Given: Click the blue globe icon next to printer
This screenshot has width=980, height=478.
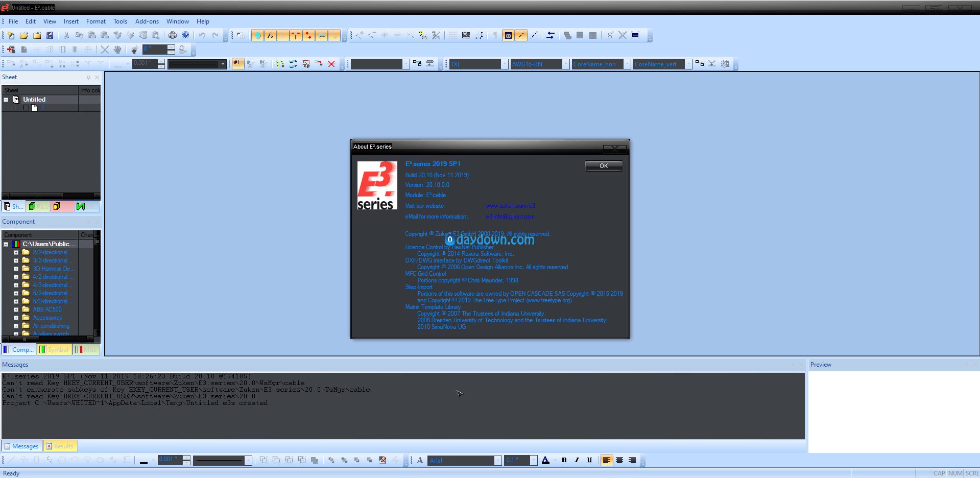Looking at the screenshot, I should coord(185,35).
